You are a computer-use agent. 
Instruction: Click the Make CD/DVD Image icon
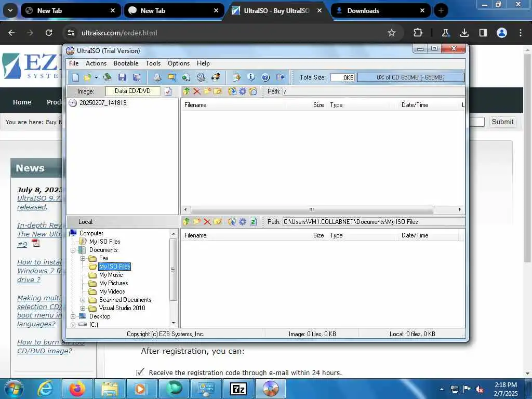click(x=157, y=77)
